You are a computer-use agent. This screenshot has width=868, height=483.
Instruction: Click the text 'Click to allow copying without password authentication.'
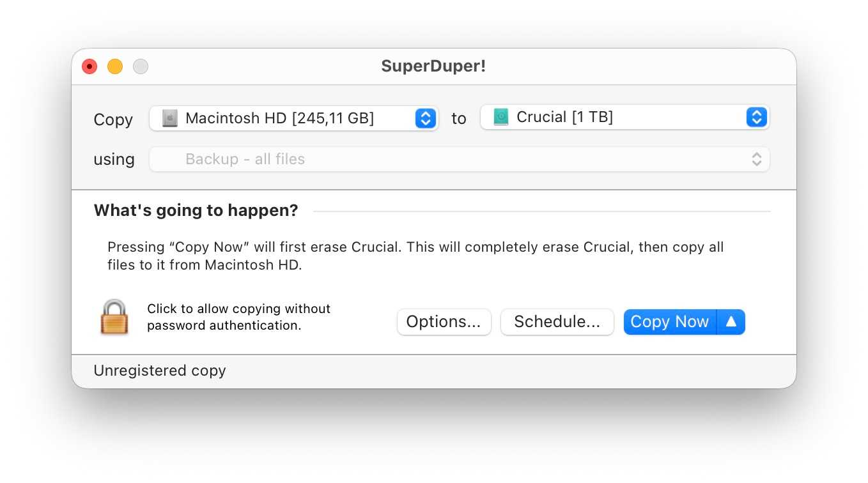239,317
